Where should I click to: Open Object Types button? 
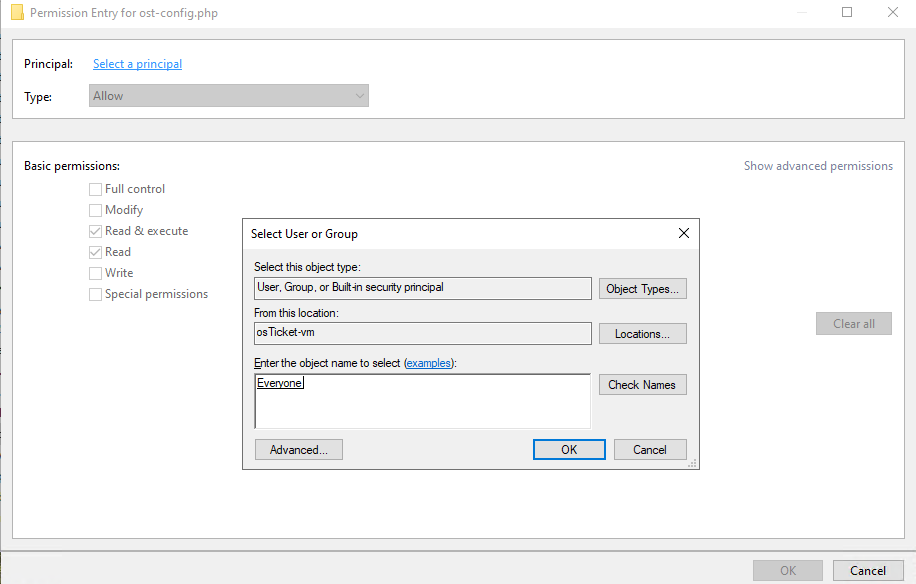[643, 288]
